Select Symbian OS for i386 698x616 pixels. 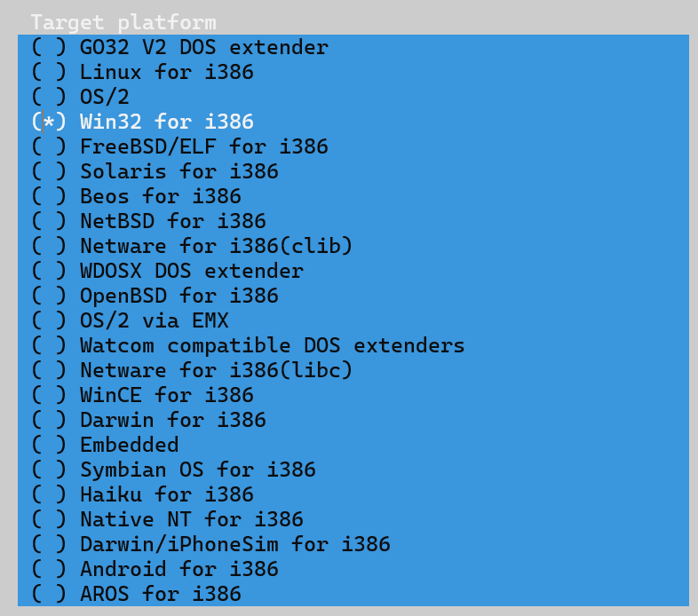tap(173, 470)
